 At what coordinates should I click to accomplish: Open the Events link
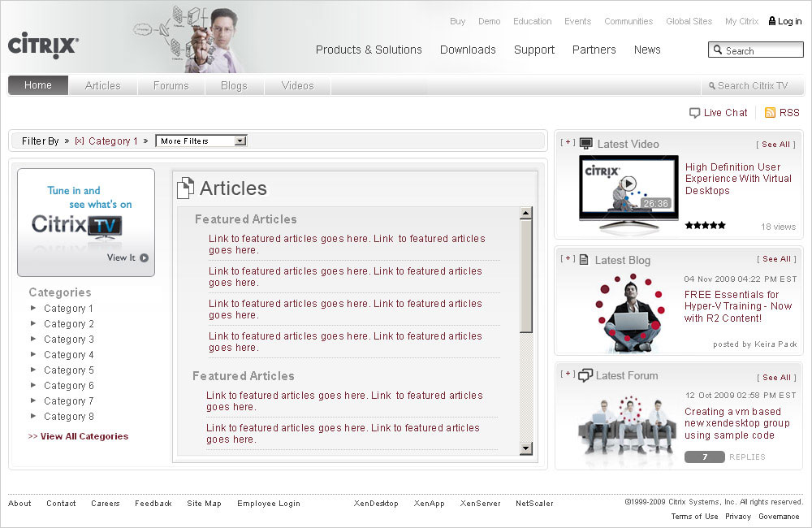click(578, 21)
